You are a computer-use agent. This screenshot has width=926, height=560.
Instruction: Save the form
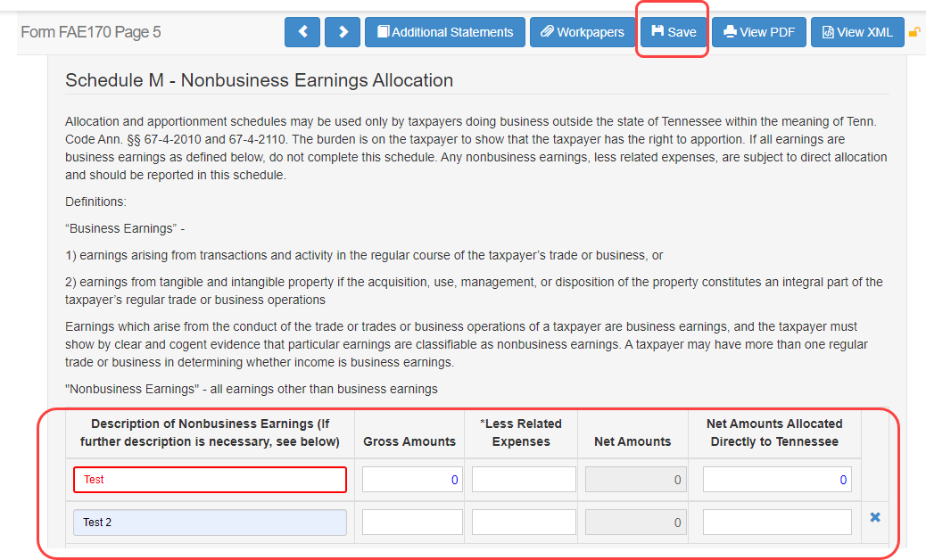pos(674,32)
